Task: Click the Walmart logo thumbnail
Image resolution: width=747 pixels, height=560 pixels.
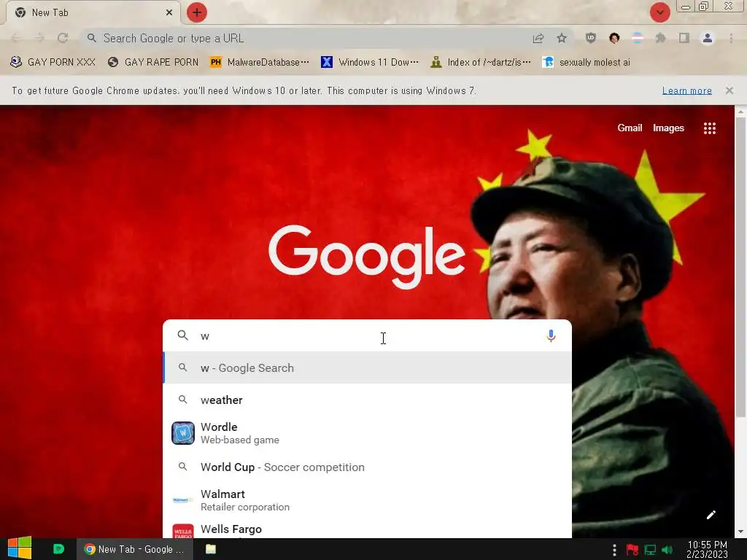Action: point(183,500)
